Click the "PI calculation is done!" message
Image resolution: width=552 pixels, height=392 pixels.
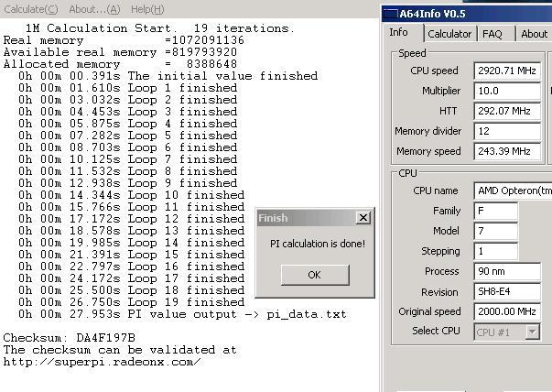tap(318, 244)
